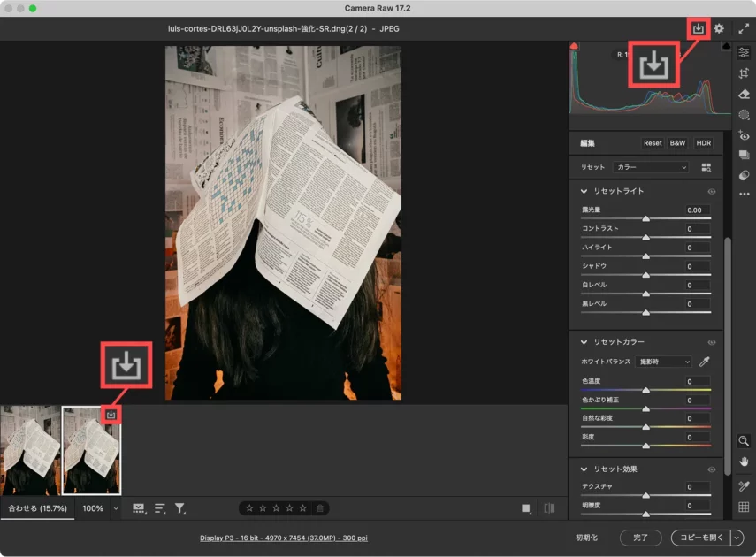Select the Hand tool
The image size is (756, 557).
point(744,461)
